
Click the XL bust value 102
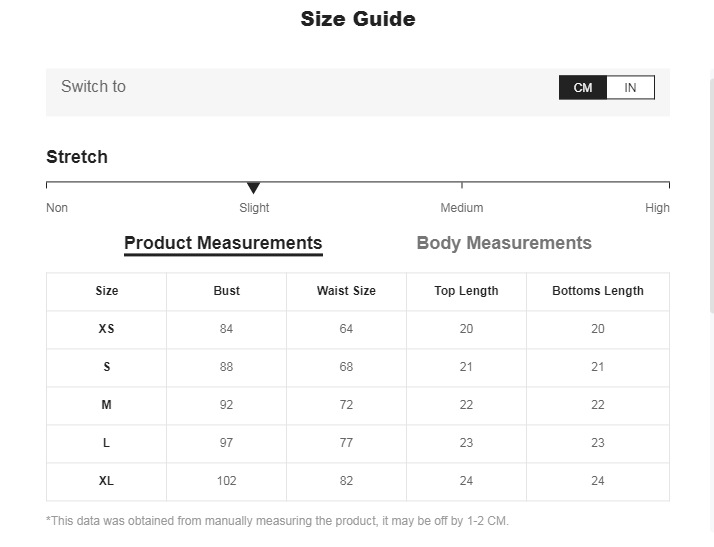point(227,481)
